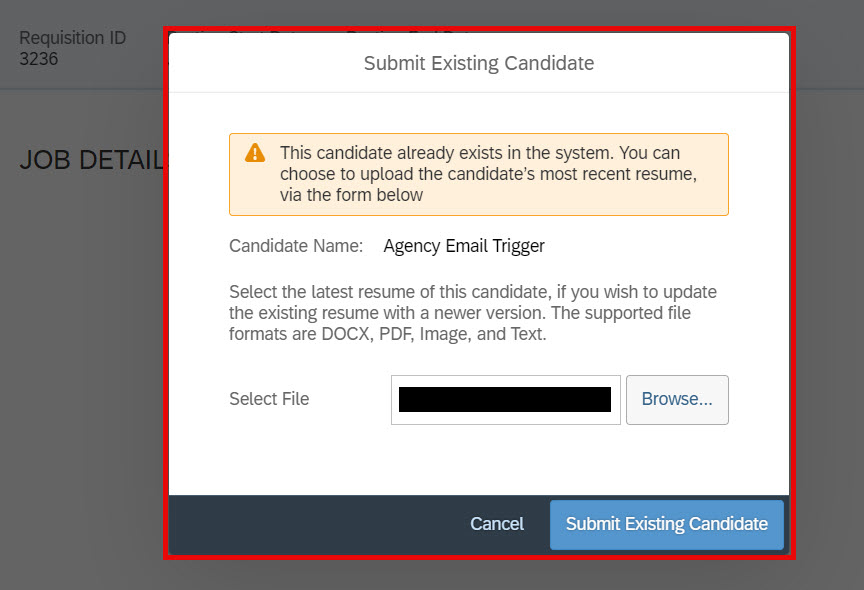The width and height of the screenshot is (864, 590).
Task: Click the JOB DETAILS heading behind dialog
Action: tap(92, 160)
